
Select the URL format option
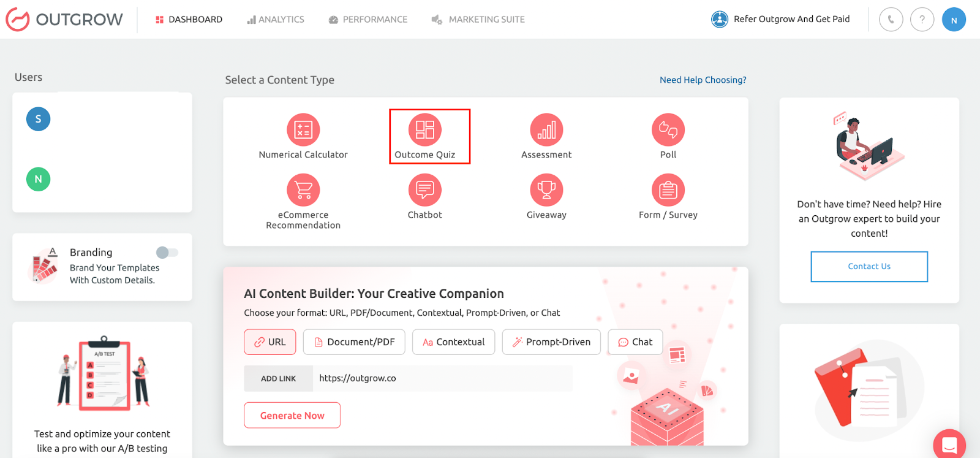coord(270,342)
